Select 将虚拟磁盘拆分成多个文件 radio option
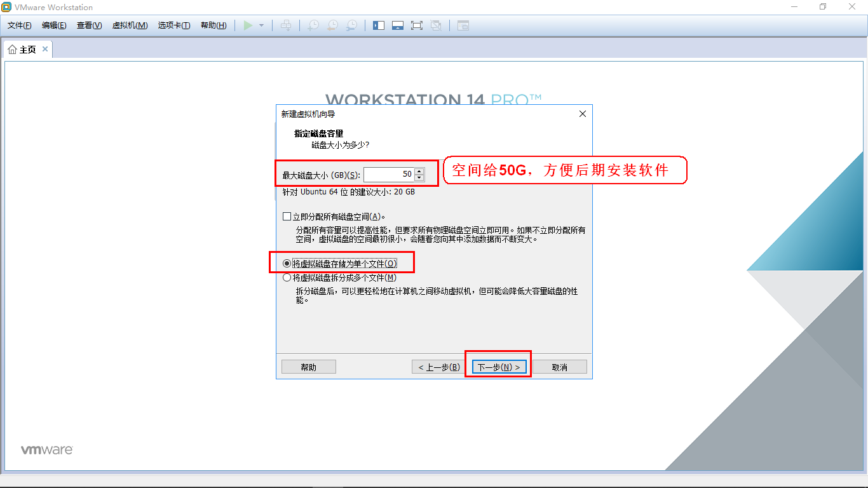This screenshot has width=868, height=488. [287, 278]
